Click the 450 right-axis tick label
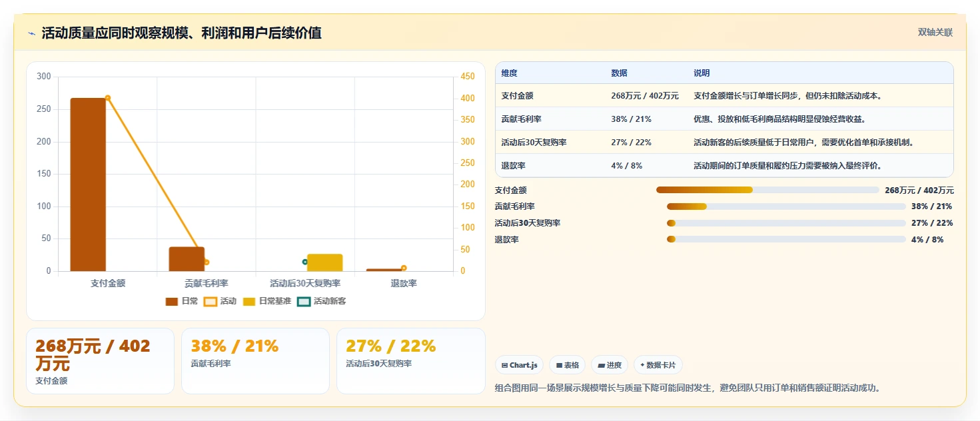980x421 pixels. tap(468, 77)
